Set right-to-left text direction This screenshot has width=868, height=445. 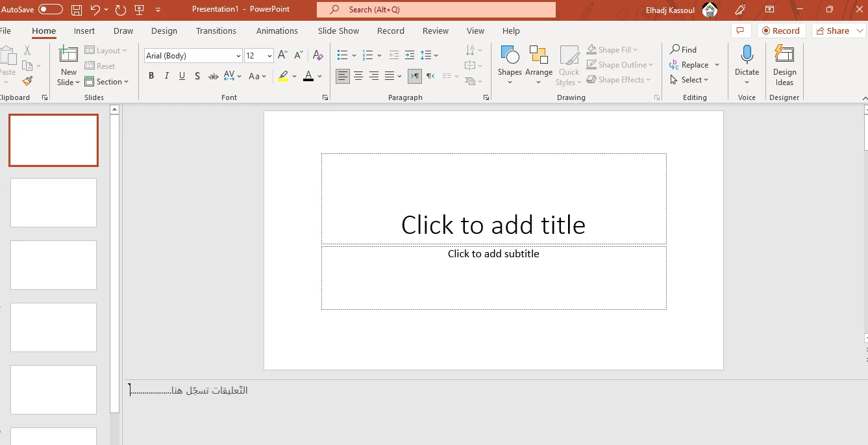(x=430, y=76)
